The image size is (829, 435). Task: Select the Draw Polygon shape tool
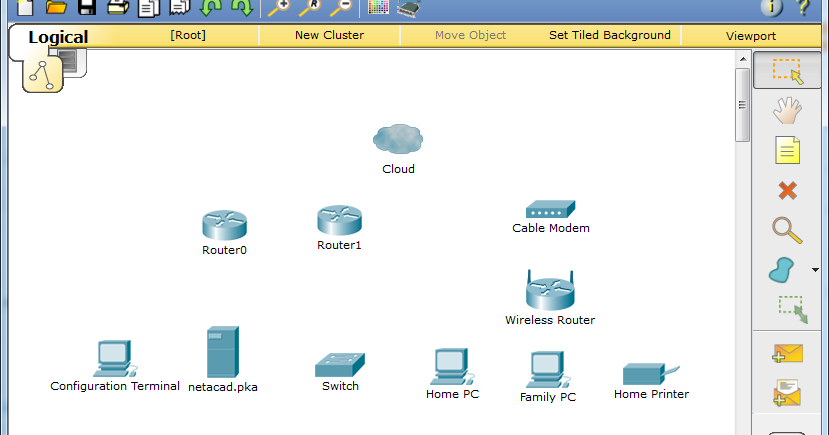(781, 270)
